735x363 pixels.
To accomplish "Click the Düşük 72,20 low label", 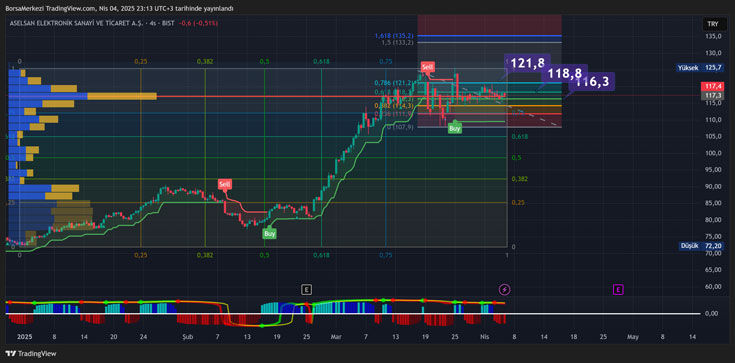I will pos(701,246).
